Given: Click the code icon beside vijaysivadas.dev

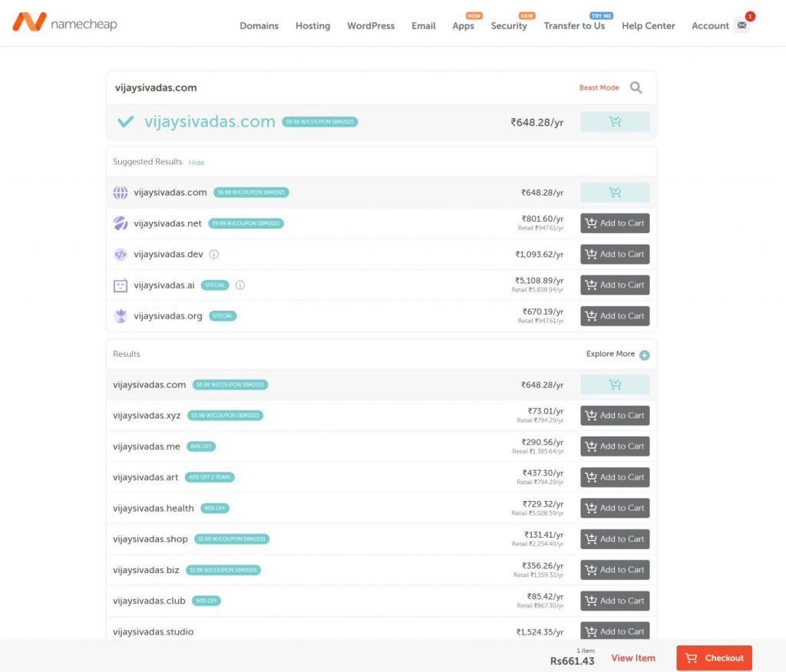Looking at the screenshot, I should tap(121, 255).
